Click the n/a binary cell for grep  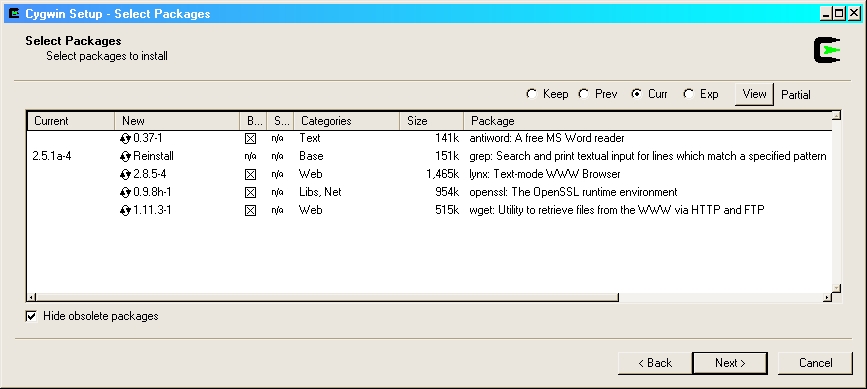point(250,157)
